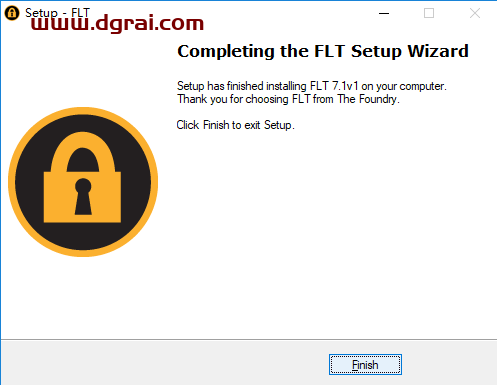This screenshot has width=497, height=385.
Task: Open the system menu via the title bar padlock icon
Action: click(12, 13)
